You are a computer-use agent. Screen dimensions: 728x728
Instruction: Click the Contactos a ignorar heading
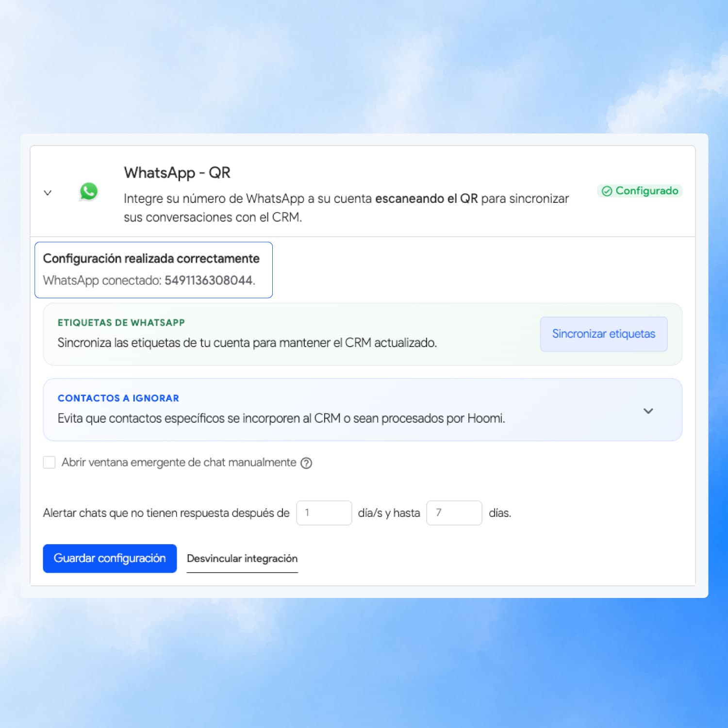pyautogui.click(x=118, y=398)
